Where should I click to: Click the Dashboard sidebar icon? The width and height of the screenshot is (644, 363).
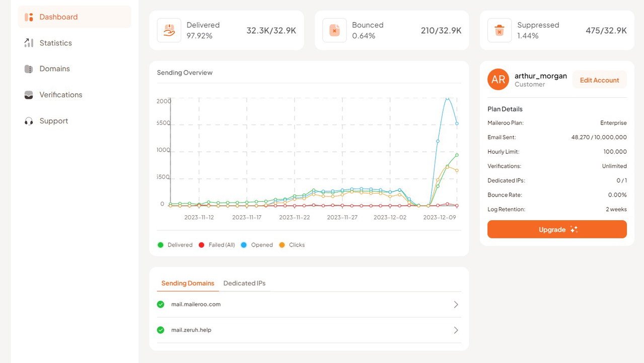(x=29, y=17)
